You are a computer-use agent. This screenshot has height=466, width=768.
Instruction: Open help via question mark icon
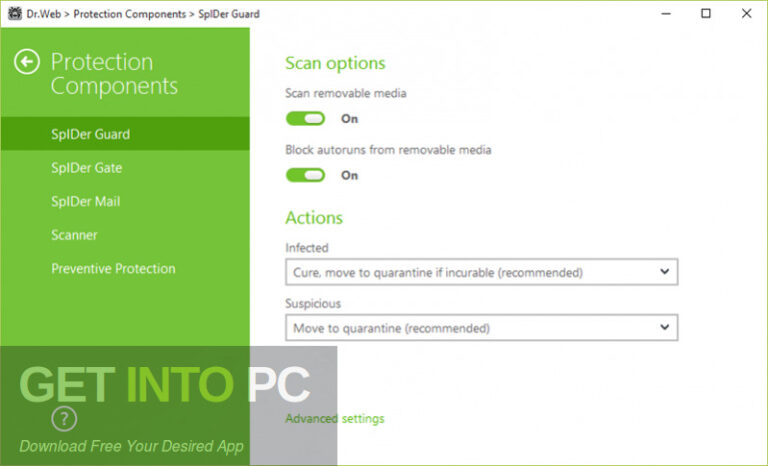[x=64, y=419]
